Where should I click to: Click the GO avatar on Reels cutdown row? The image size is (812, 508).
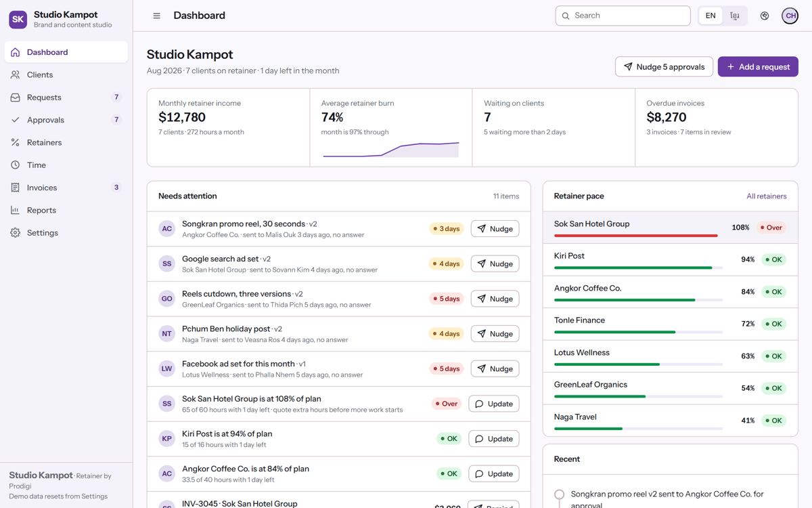(x=166, y=299)
